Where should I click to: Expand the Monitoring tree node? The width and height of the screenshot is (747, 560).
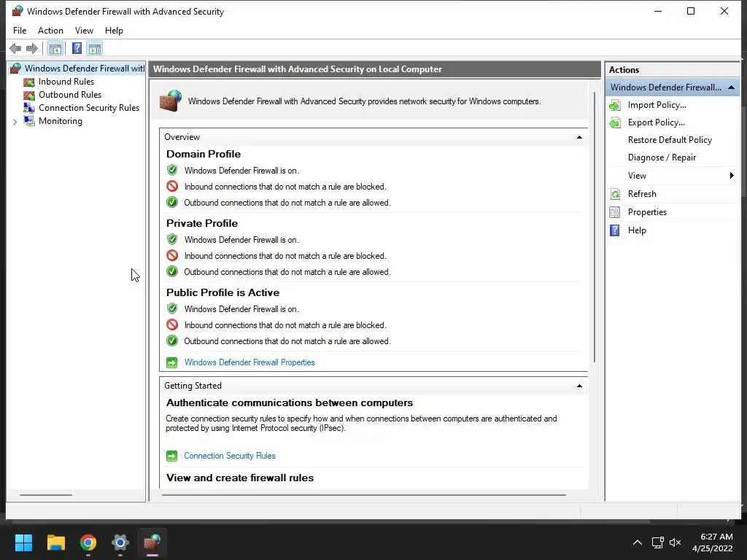[15, 122]
